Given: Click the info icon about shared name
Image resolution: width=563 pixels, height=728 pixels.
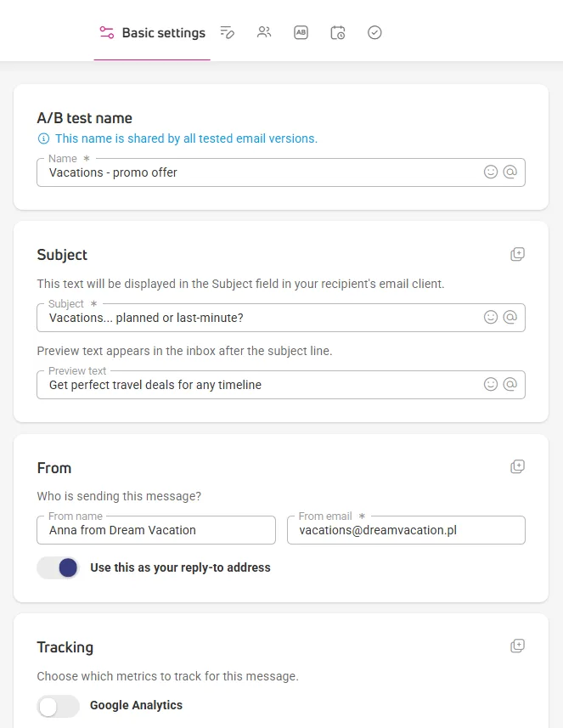Looking at the screenshot, I should pyautogui.click(x=43, y=138).
